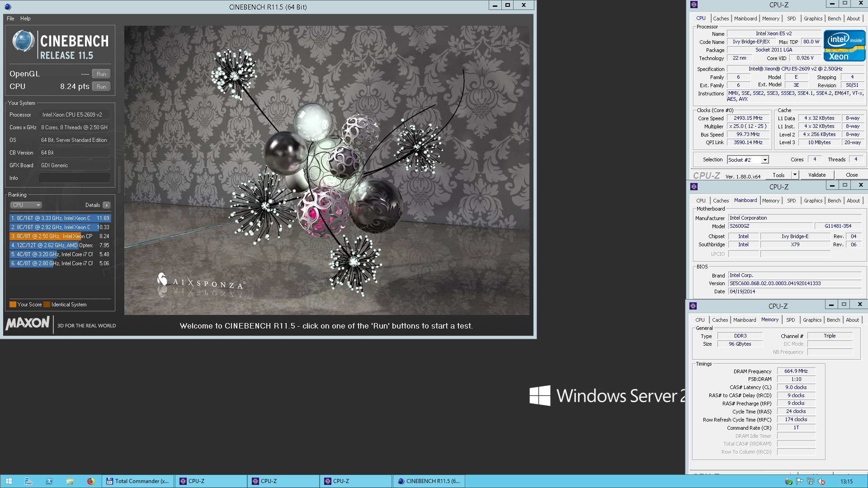Select ranking row 12C/12T AMD Opteron
Screen dimensions: 868x488
tap(60, 245)
